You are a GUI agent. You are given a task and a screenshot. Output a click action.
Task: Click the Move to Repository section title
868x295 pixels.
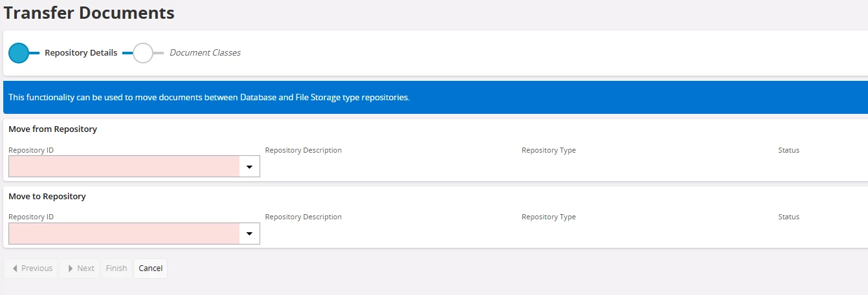pos(47,196)
